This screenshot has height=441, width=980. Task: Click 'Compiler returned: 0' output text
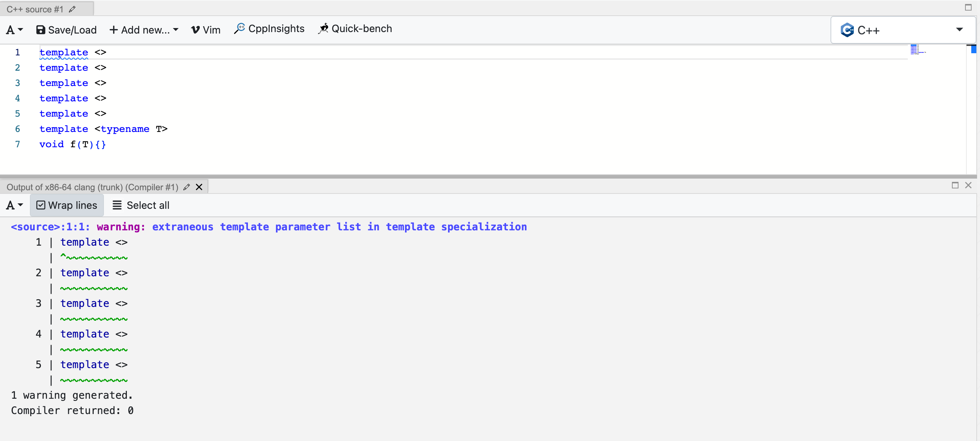point(72,411)
